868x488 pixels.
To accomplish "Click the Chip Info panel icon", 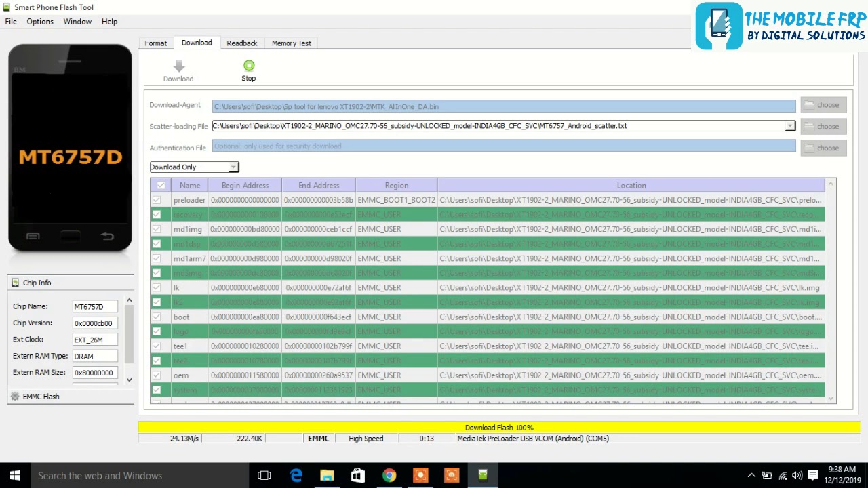I will pos(15,283).
